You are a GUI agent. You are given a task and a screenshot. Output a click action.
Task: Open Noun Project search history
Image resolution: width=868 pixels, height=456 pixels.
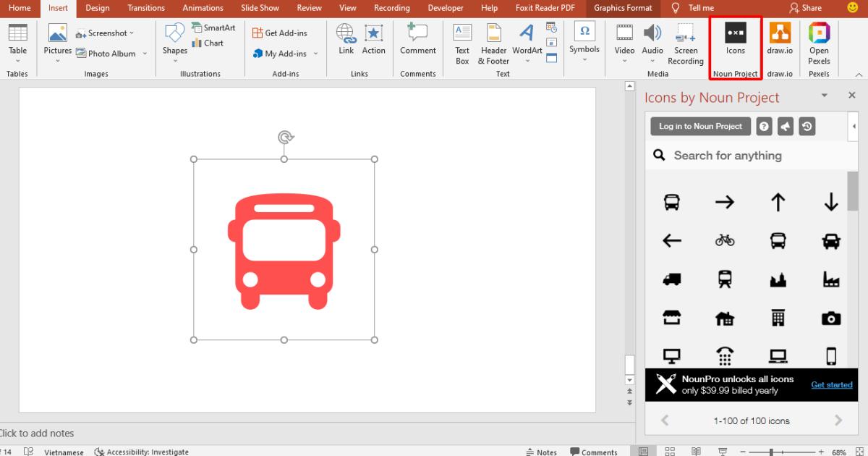click(x=807, y=126)
